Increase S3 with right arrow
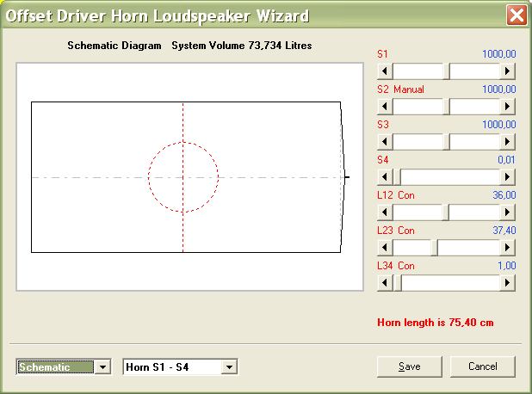This screenshot has height=394, width=532. pyautogui.click(x=507, y=142)
